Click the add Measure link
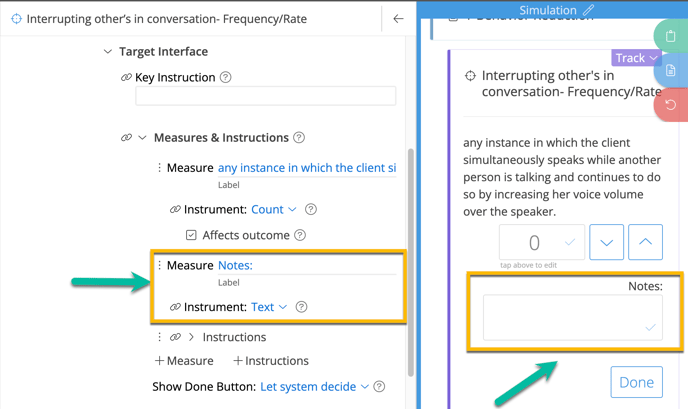The width and height of the screenshot is (688, 409). coord(183,361)
